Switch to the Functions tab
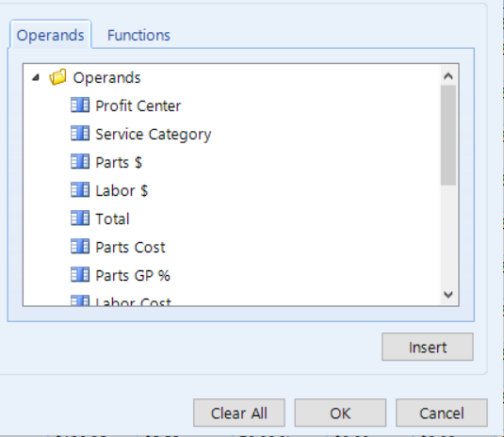504x437 pixels. [x=138, y=35]
